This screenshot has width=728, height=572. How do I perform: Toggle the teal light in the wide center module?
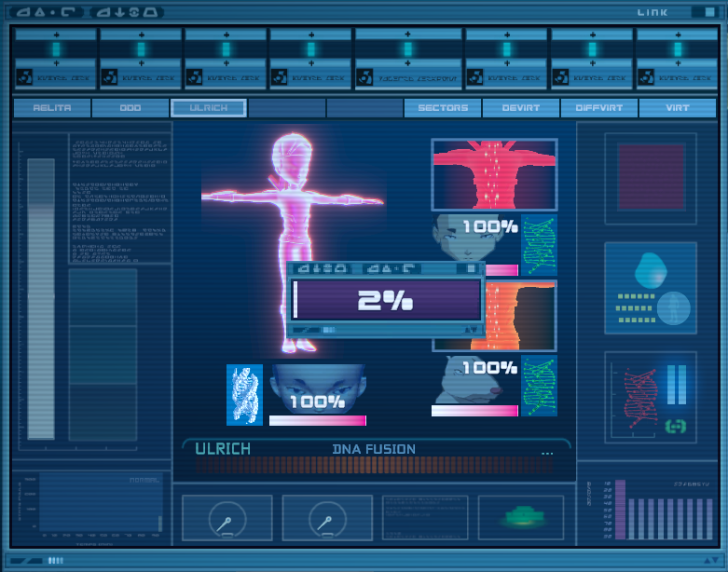[407, 48]
